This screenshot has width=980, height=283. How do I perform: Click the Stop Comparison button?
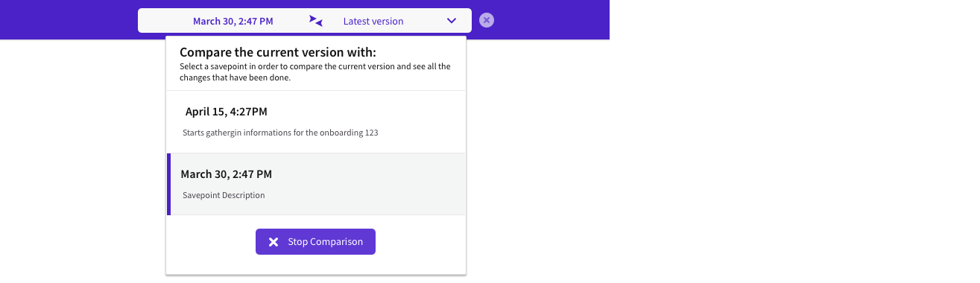[315, 242]
